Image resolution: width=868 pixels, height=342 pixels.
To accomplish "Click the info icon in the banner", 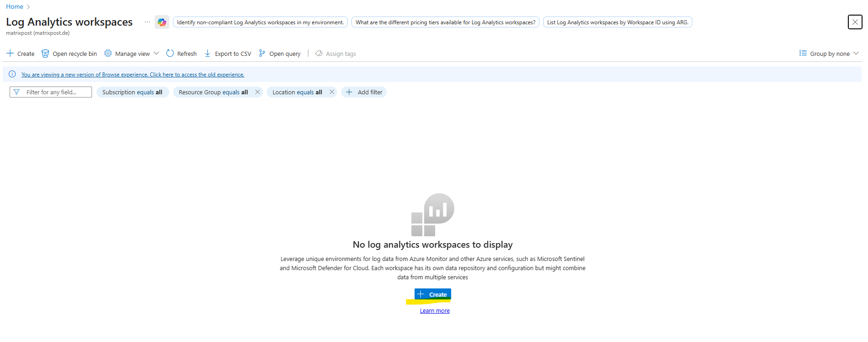I will coord(12,74).
